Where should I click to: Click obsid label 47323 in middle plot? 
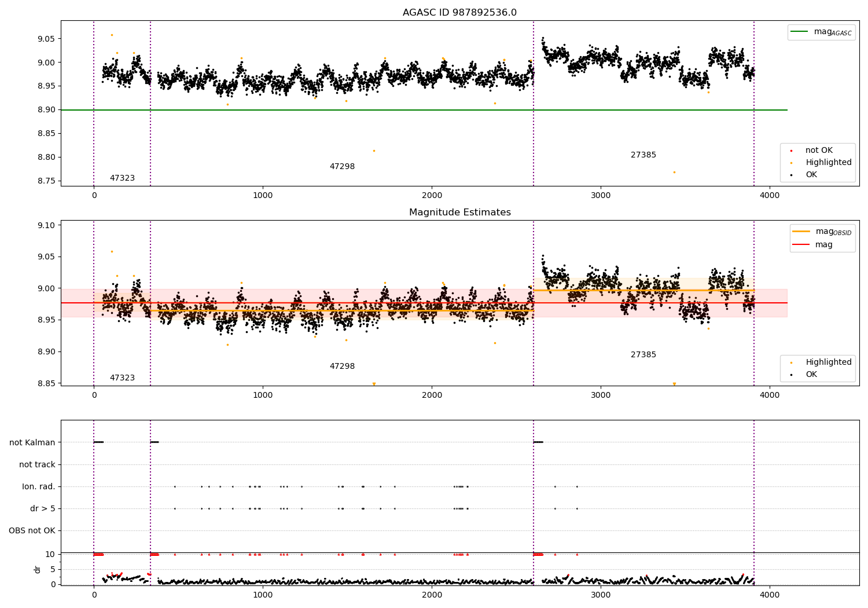point(122,378)
